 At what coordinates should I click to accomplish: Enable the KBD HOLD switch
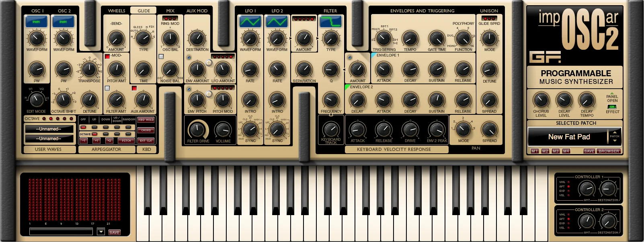(146, 120)
